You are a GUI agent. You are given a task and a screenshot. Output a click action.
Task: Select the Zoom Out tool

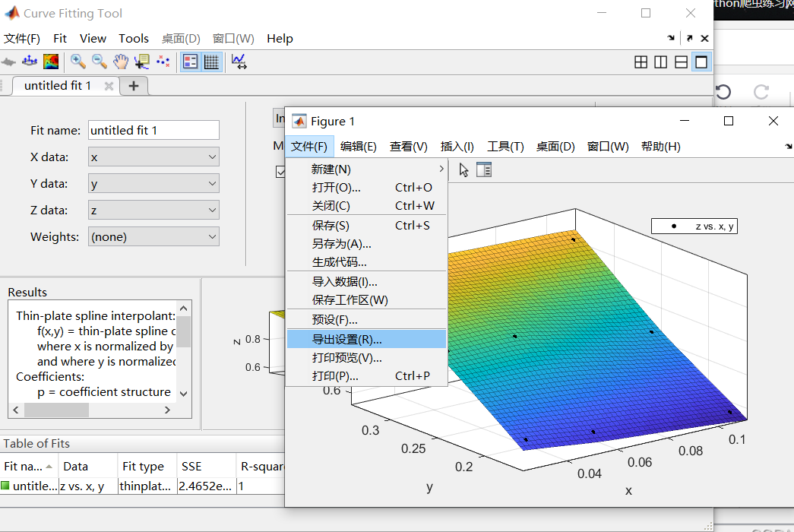click(99, 62)
